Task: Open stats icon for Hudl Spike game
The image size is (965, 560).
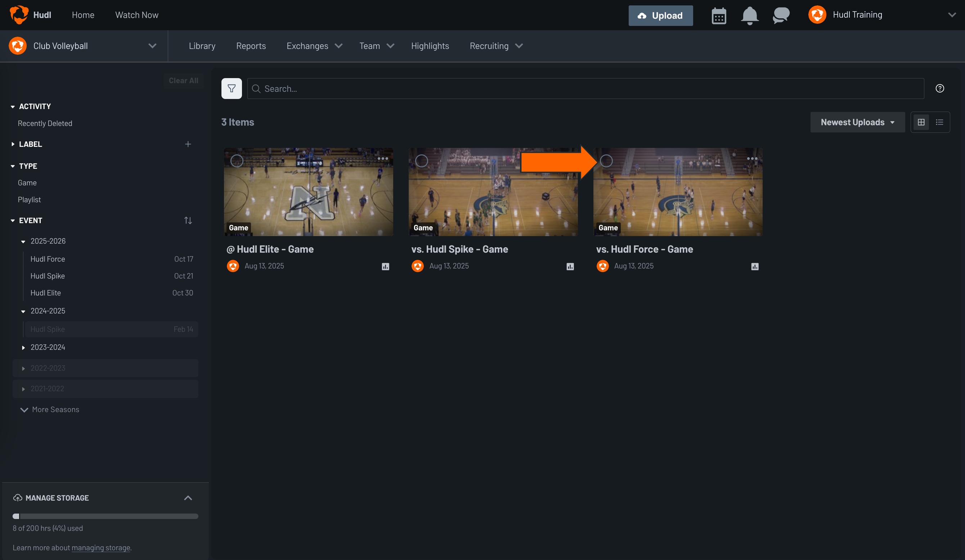Action: coord(570,266)
